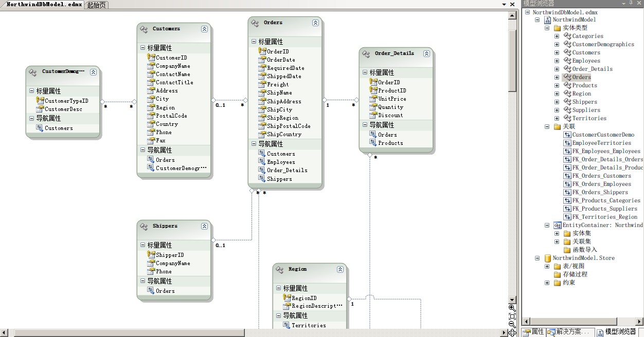Click the zoom in magnifier icon
The height and width of the screenshot is (337, 644).
[x=512, y=308]
